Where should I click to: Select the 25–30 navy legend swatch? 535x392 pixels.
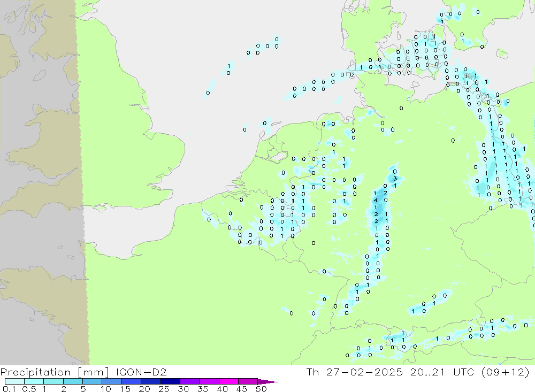170,381
